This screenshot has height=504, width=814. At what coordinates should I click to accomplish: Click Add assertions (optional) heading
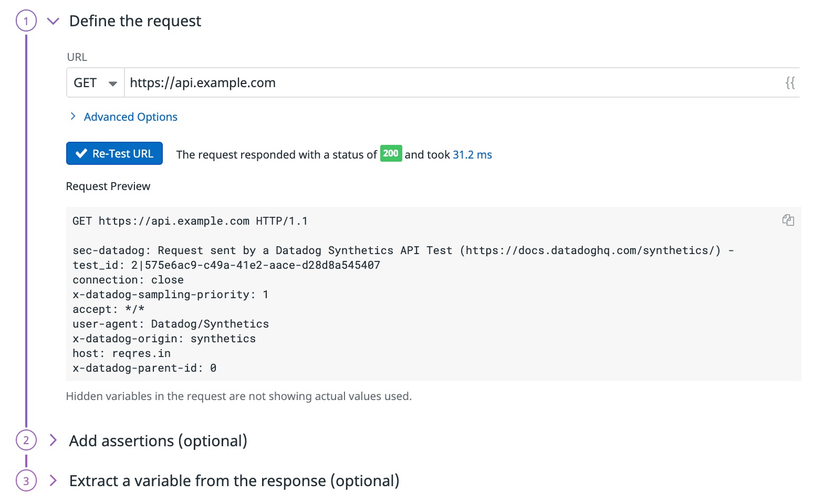click(158, 440)
